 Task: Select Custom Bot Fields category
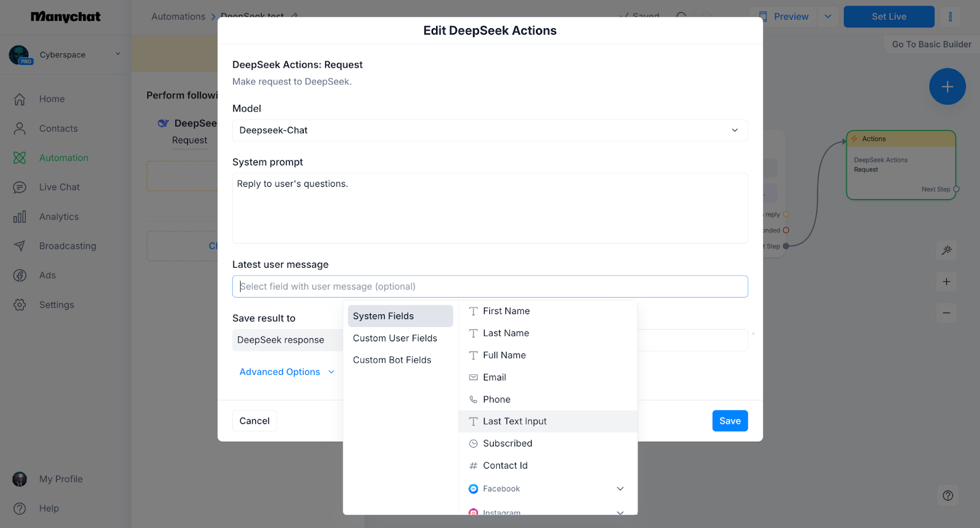tap(392, 360)
